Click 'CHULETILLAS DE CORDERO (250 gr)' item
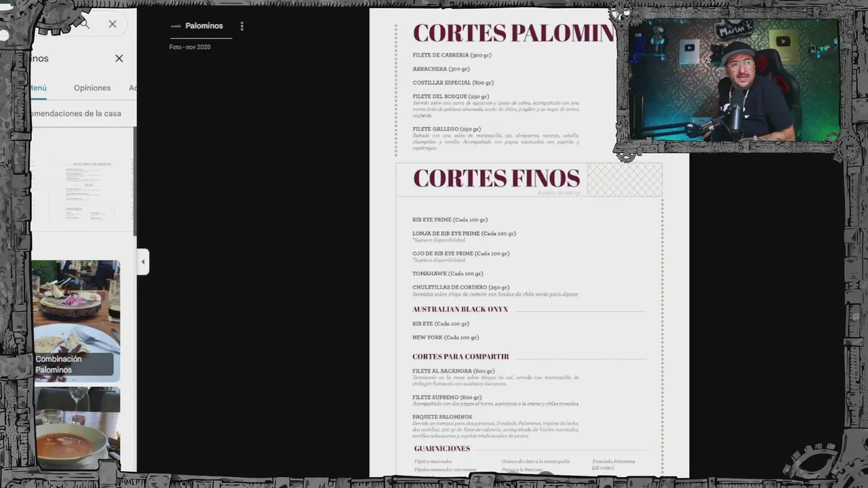 [460, 287]
